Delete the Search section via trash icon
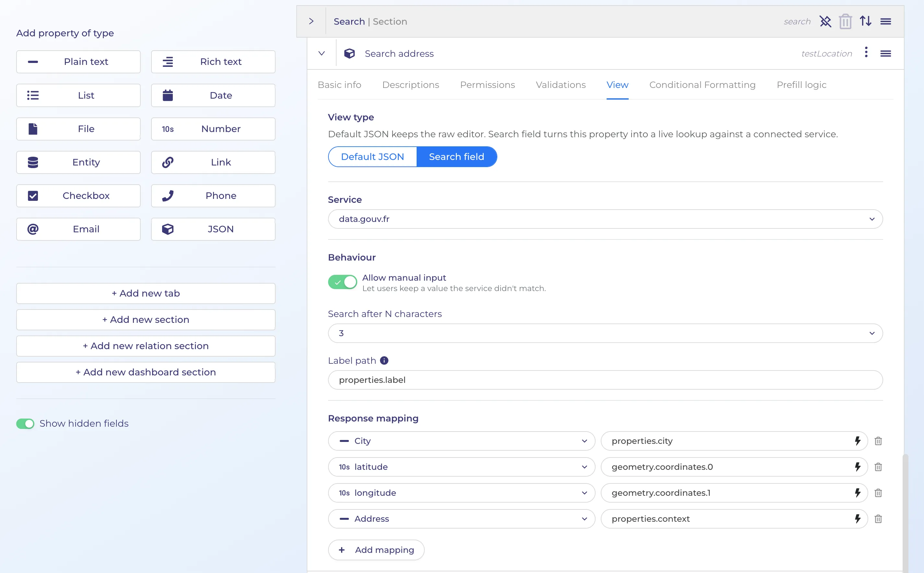The width and height of the screenshot is (924, 573). (845, 22)
